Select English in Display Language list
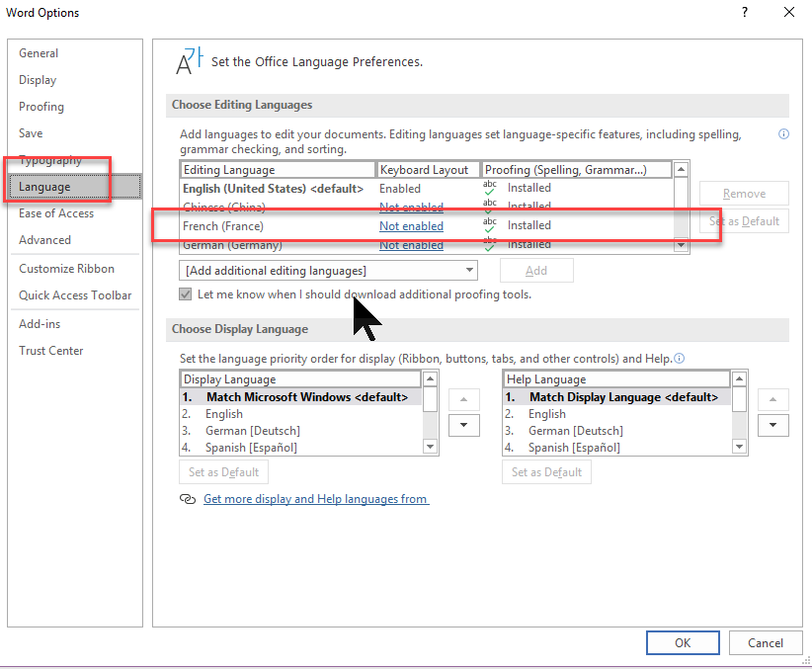Screen dimensions: 812x669 tap(301, 413)
